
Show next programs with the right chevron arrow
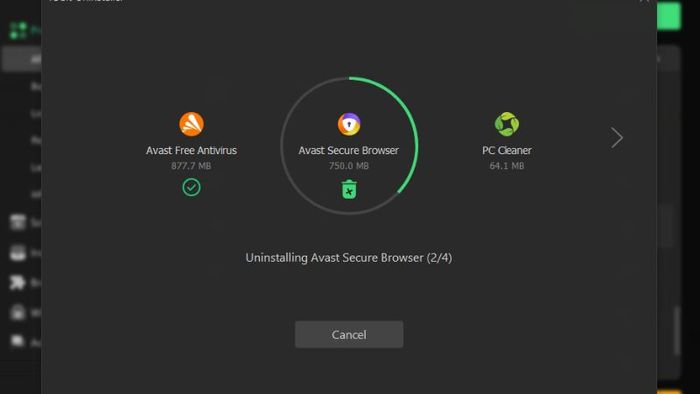click(617, 137)
